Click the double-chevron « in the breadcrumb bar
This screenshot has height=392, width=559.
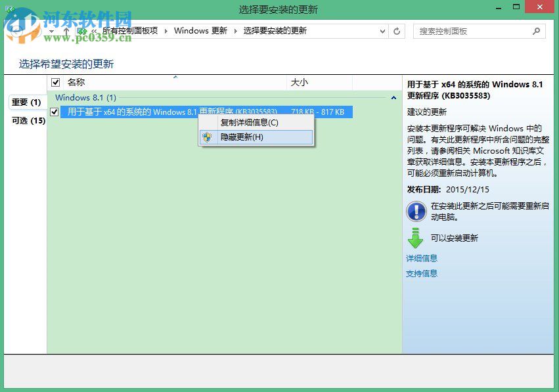[94, 31]
